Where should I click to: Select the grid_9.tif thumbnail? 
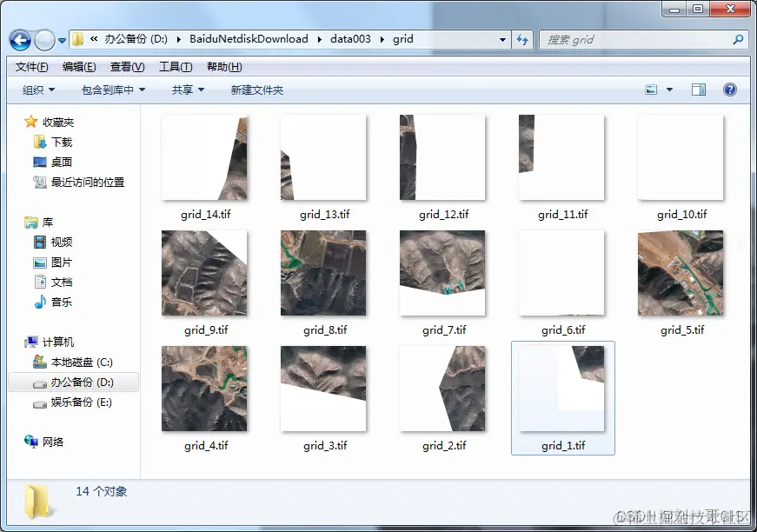204,273
